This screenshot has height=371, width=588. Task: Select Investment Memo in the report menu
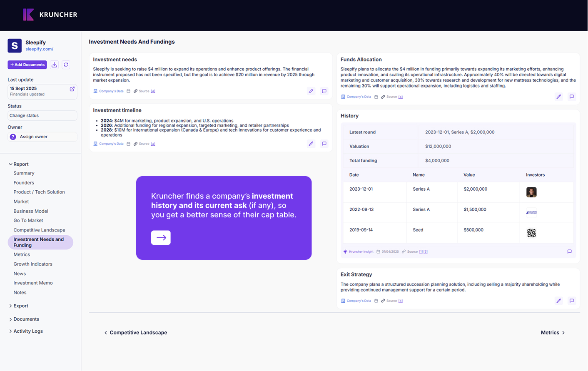click(33, 283)
